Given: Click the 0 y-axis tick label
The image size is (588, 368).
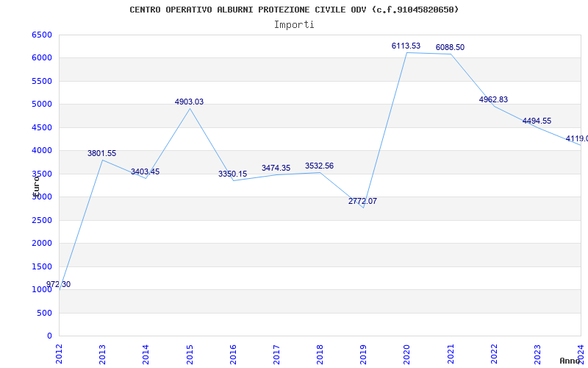Looking at the screenshot, I should 49,336.
